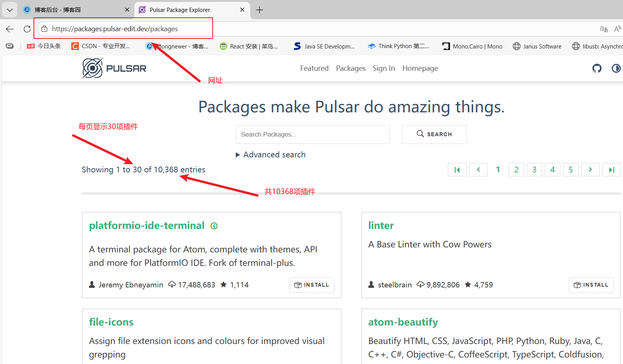Open the file-icons package page
This screenshot has height=364, width=623.
tap(111, 322)
